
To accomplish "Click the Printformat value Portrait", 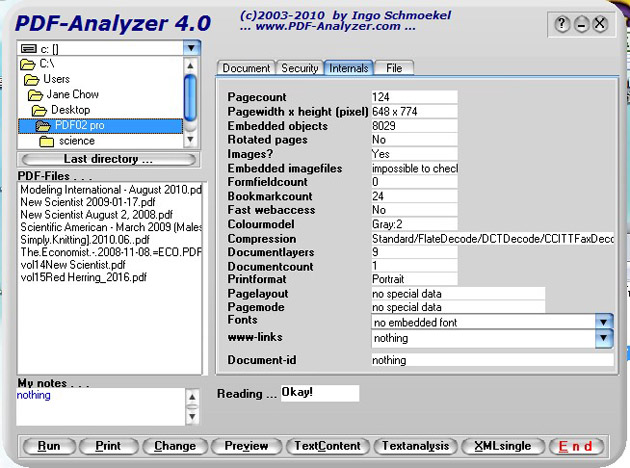I will 414,279.
